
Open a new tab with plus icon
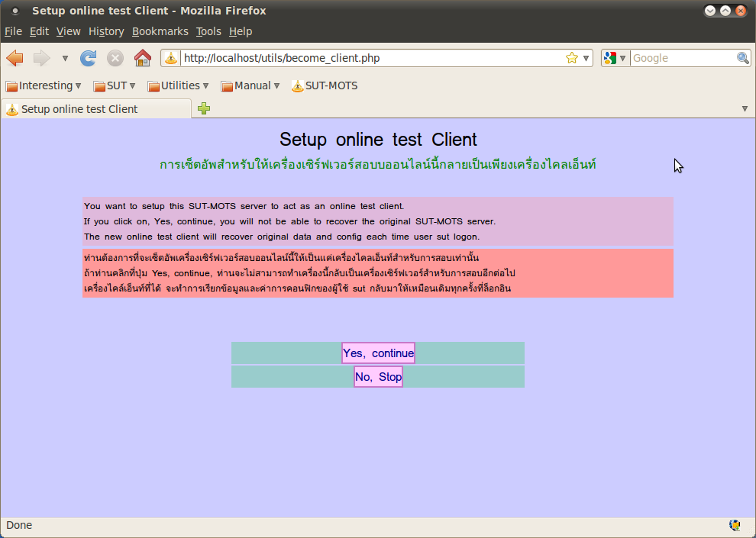204,108
